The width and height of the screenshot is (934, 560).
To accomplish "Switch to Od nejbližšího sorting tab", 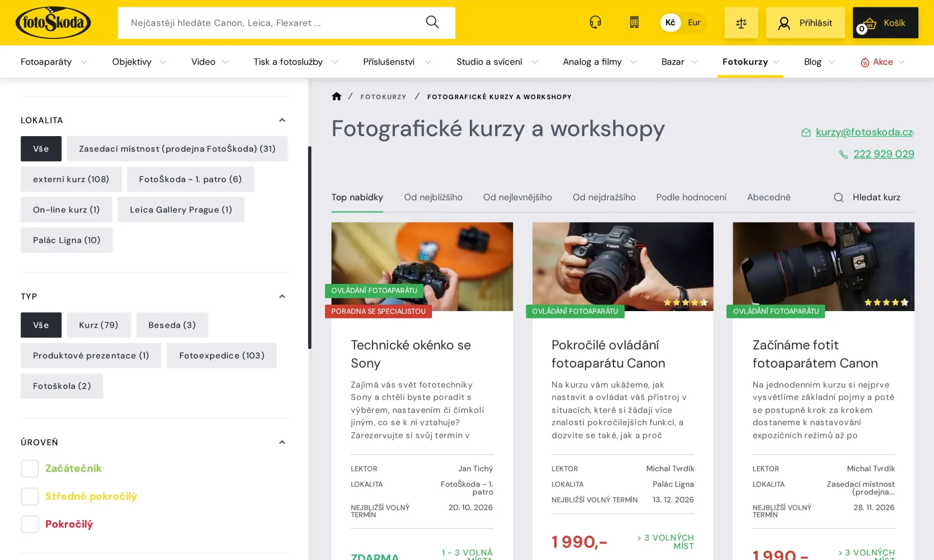I will pos(433,197).
